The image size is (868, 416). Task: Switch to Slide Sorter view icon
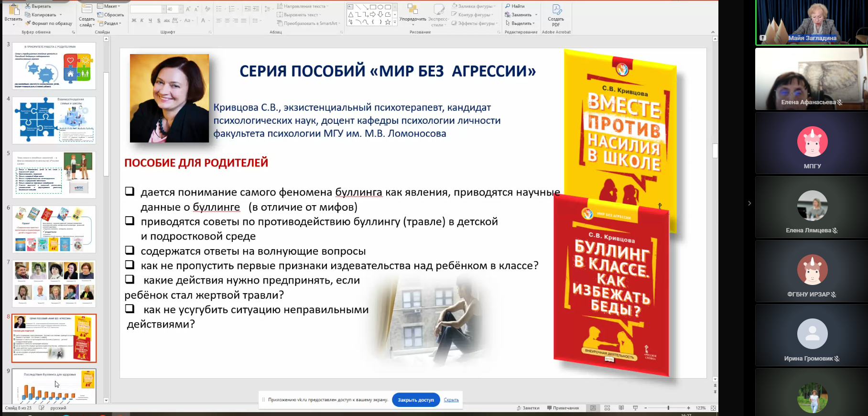coord(607,408)
